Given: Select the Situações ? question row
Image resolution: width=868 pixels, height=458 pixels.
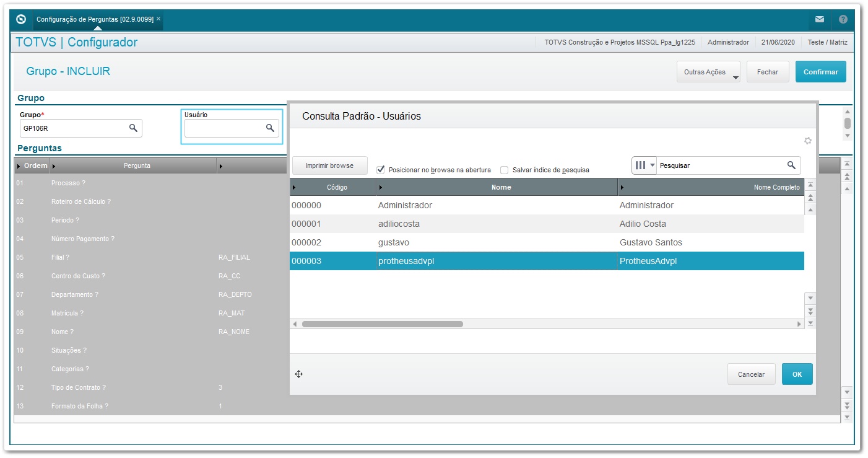Looking at the screenshot, I should click(150, 350).
